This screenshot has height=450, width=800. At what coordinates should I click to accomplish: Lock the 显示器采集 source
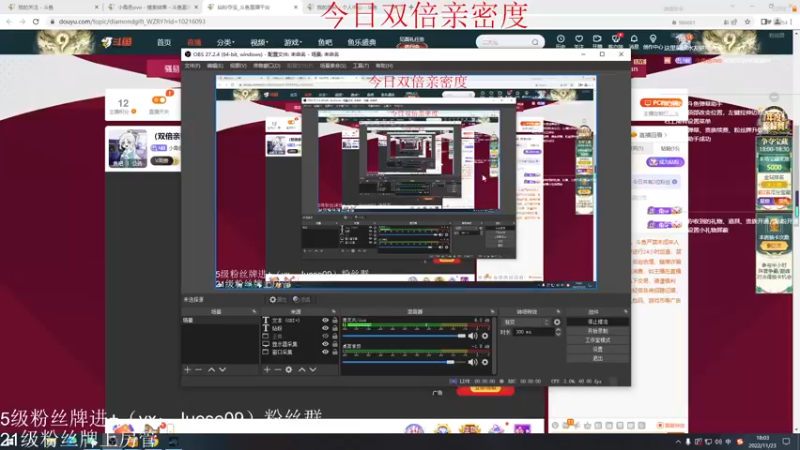[x=335, y=344]
